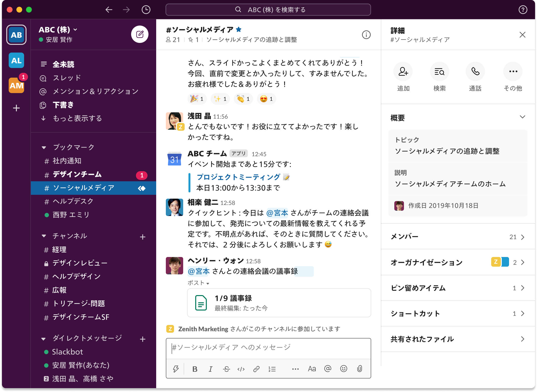
Task: Toggle bold formatting in composer
Action: click(x=195, y=369)
